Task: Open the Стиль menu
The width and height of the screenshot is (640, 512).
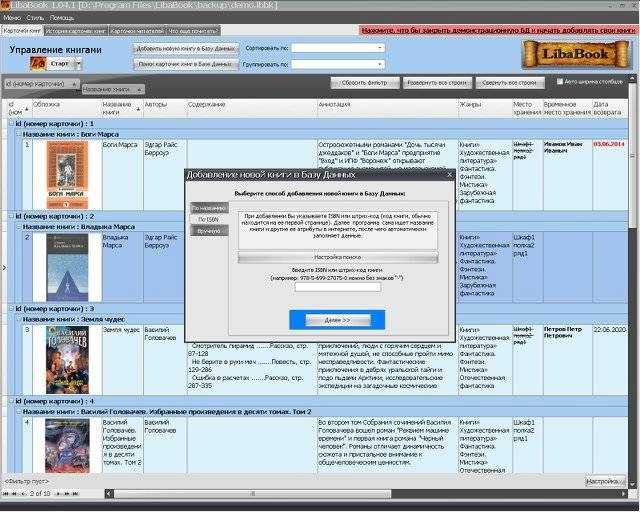Action: (x=35, y=18)
